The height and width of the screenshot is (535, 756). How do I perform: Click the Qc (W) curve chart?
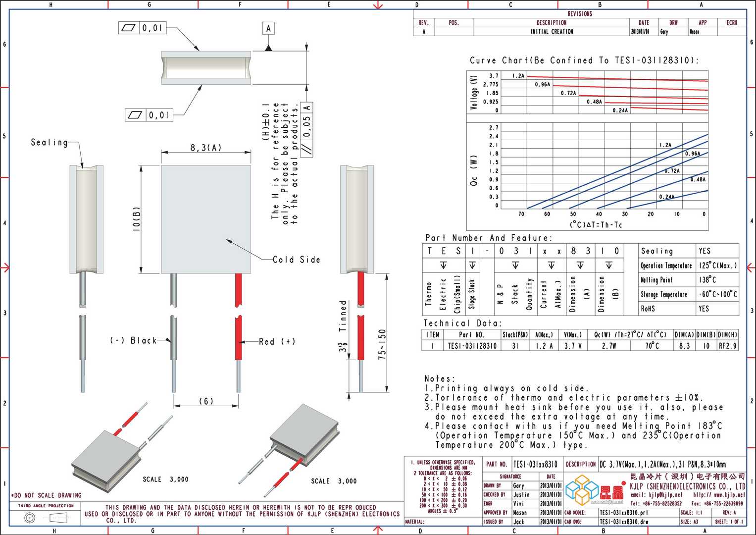pyautogui.click(x=587, y=176)
